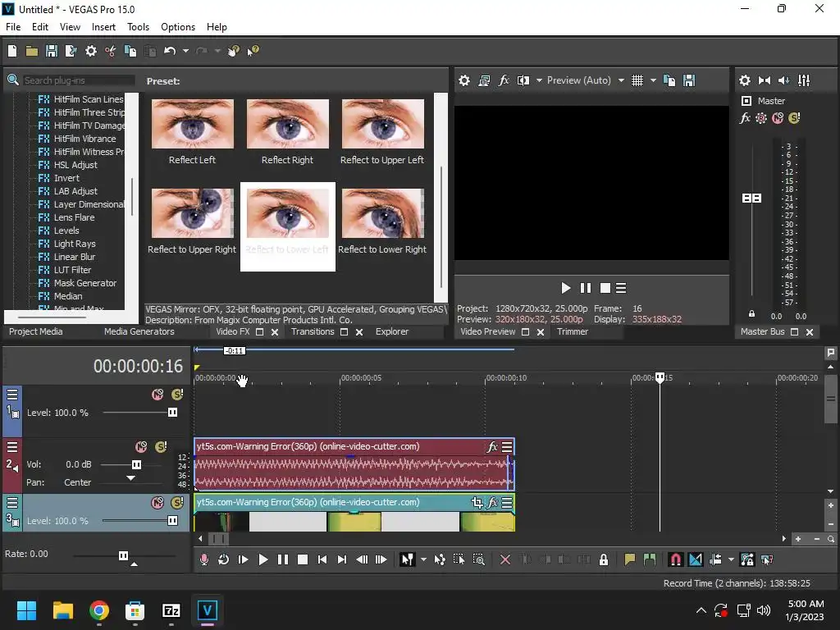Screen dimensions: 840x630
Task: Open auto ripple dropdown arrow
Action: coord(731,559)
